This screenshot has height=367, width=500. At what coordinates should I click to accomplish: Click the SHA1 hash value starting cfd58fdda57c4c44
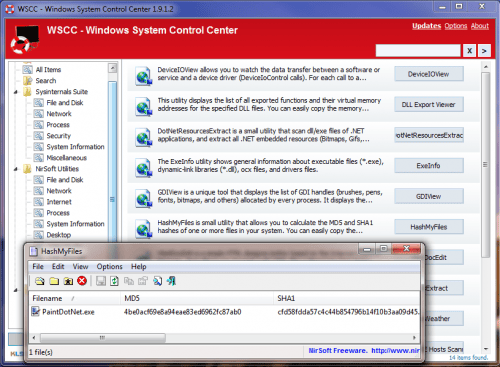(348, 312)
